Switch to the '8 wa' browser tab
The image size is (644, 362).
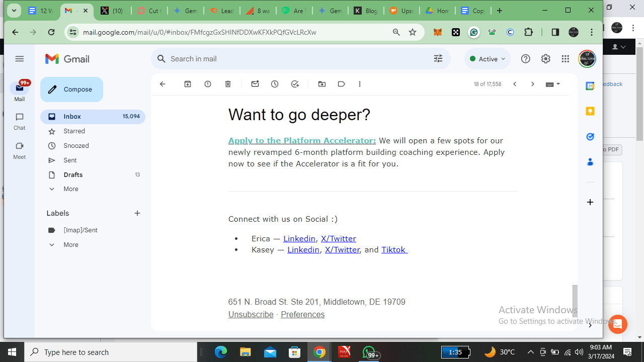[258, 11]
